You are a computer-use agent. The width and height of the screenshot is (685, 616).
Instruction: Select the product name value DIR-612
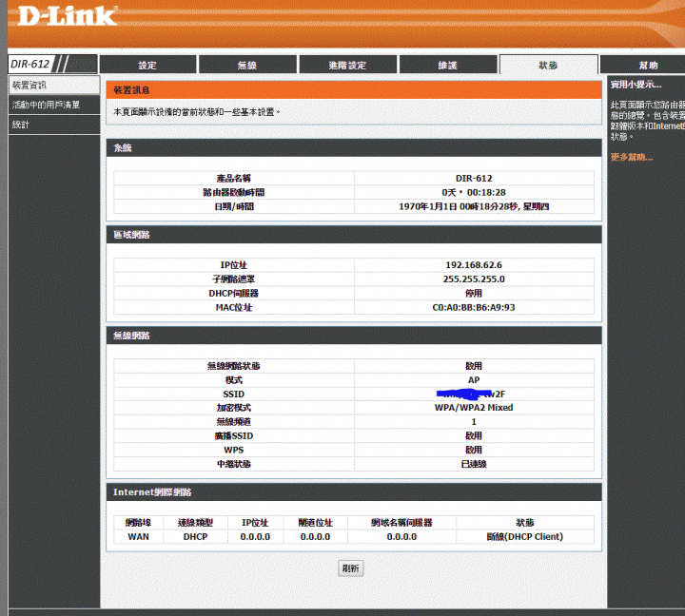pos(474,178)
